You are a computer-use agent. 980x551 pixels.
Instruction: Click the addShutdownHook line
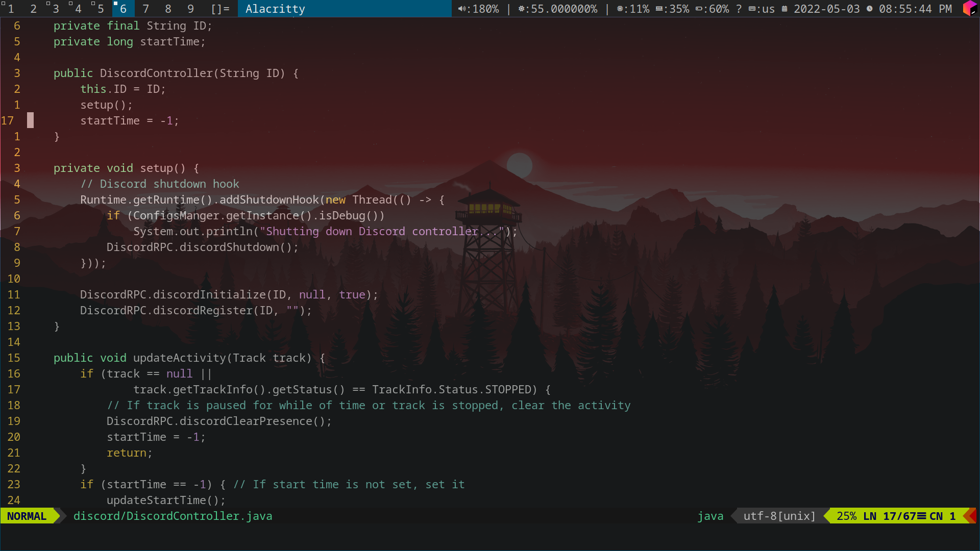[262, 199]
